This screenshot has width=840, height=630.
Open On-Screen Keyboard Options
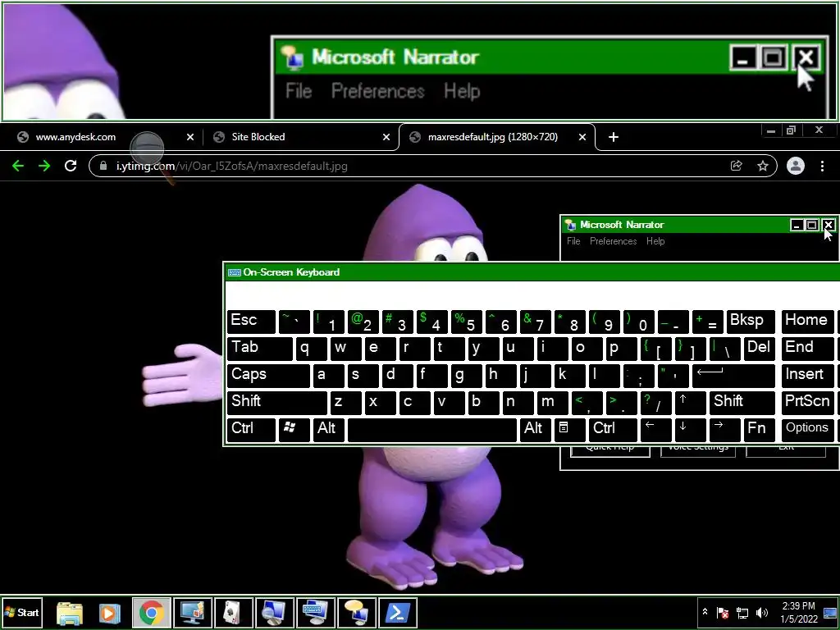pyautogui.click(x=807, y=430)
